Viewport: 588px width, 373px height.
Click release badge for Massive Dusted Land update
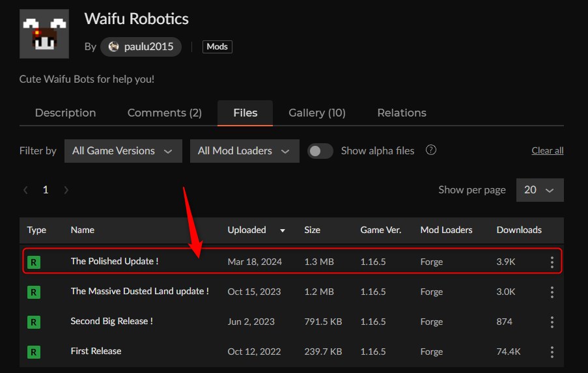click(34, 292)
